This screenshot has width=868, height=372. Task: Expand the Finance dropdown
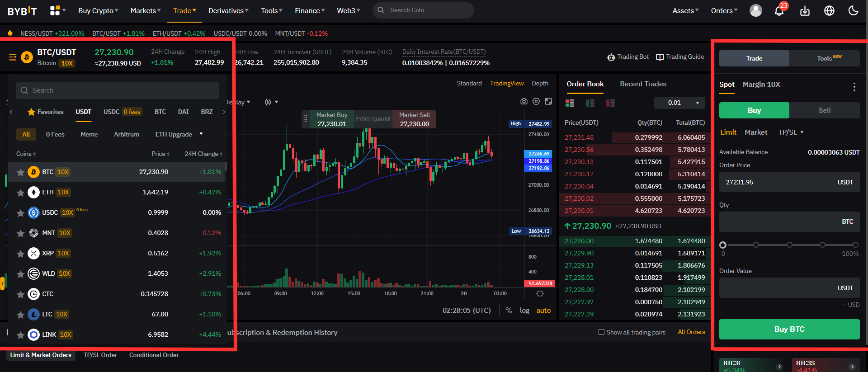[310, 11]
